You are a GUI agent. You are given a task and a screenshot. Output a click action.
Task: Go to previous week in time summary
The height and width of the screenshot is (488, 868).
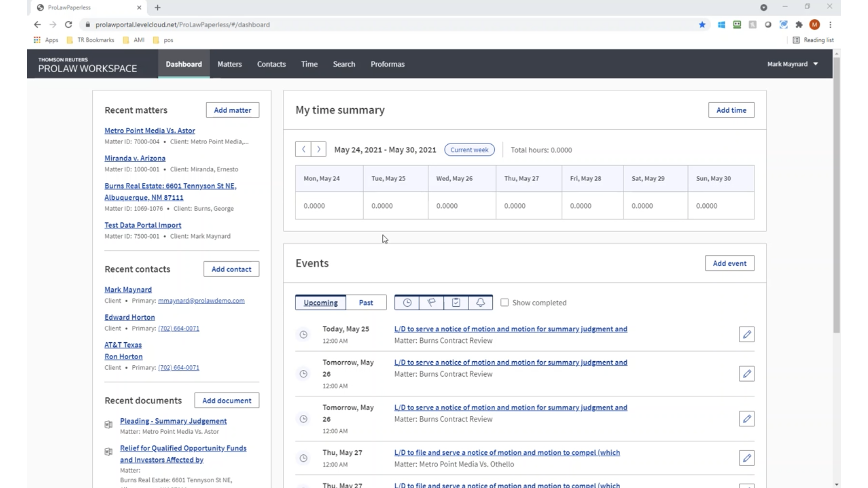[x=303, y=149]
